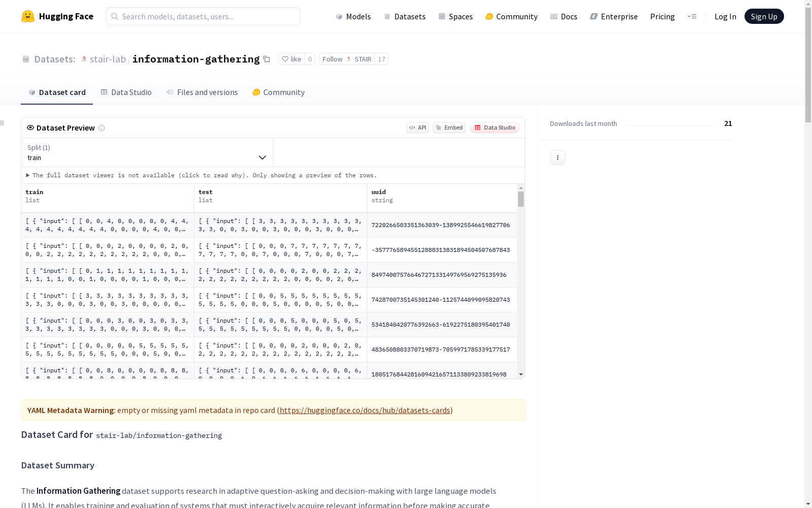Go to the Pricing page
This screenshot has width=812, height=508.
pos(662,16)
